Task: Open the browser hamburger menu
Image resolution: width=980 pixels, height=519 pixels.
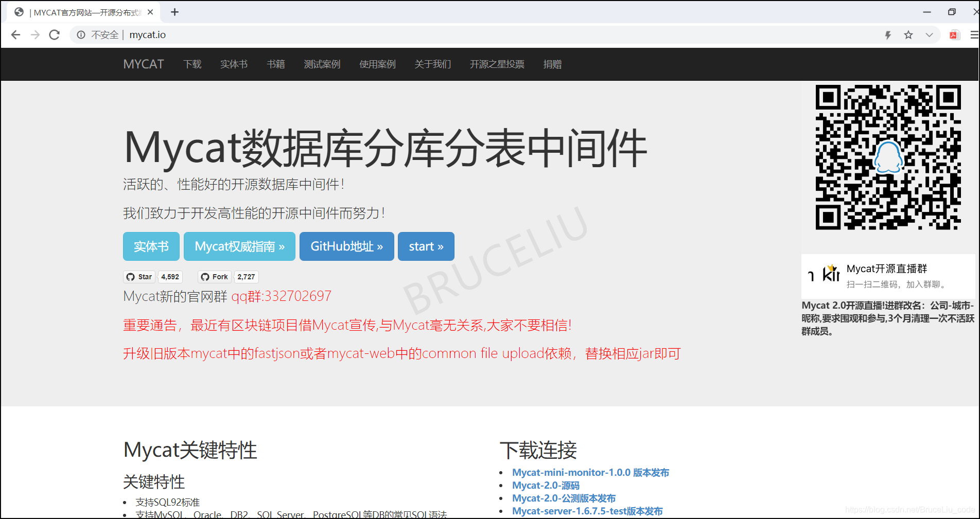Action: coord(974,35)
